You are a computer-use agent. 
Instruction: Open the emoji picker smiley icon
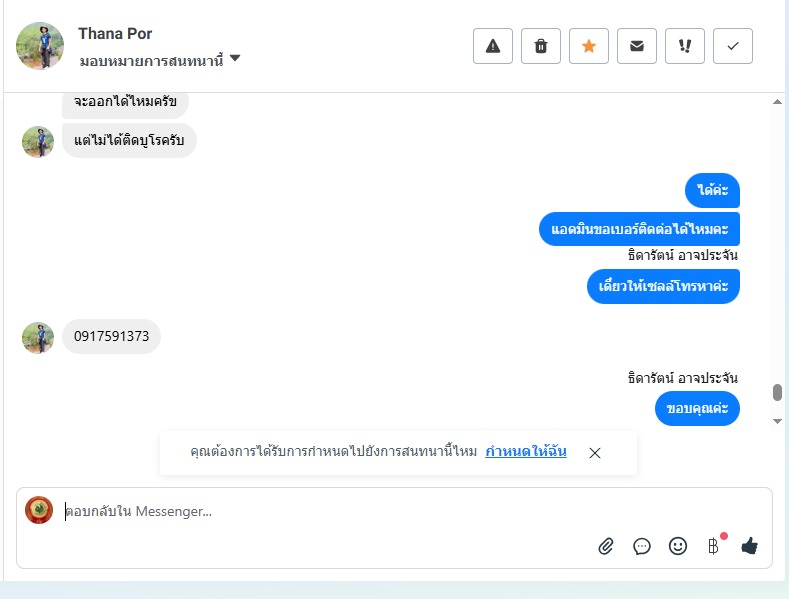click(x=678, y=546)
